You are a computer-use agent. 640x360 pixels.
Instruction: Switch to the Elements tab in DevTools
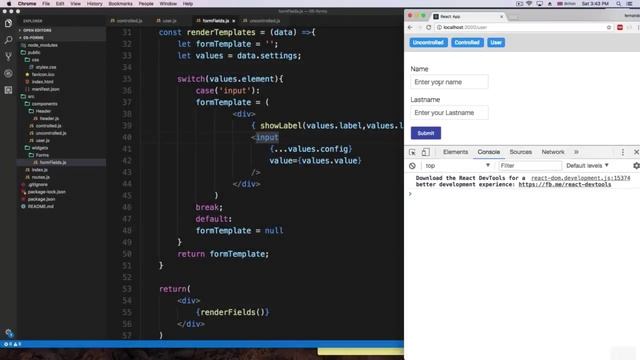click(x=455, y=152)
